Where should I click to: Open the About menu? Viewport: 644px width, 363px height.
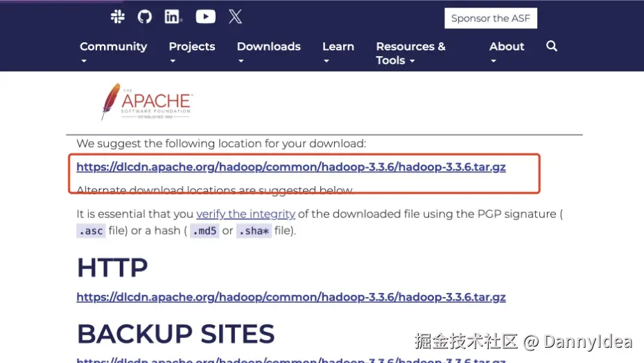507,47
